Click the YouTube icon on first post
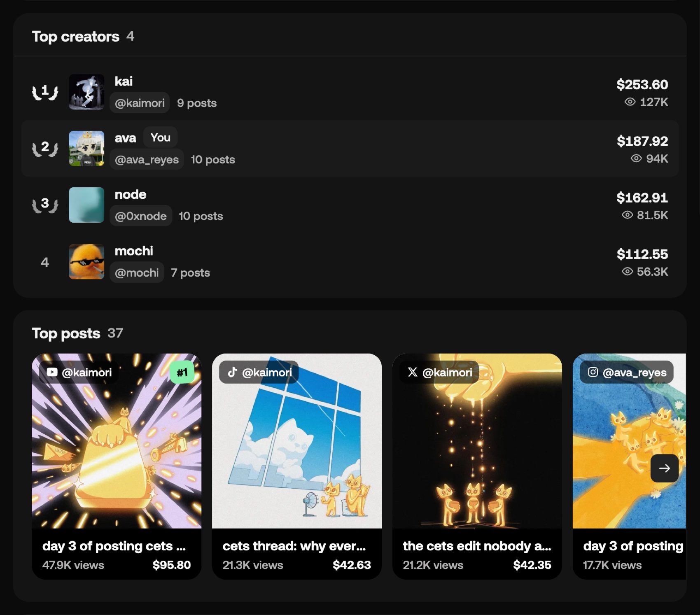Image resolution: width=700 pixels, height=615 pixels. point(52,372)
